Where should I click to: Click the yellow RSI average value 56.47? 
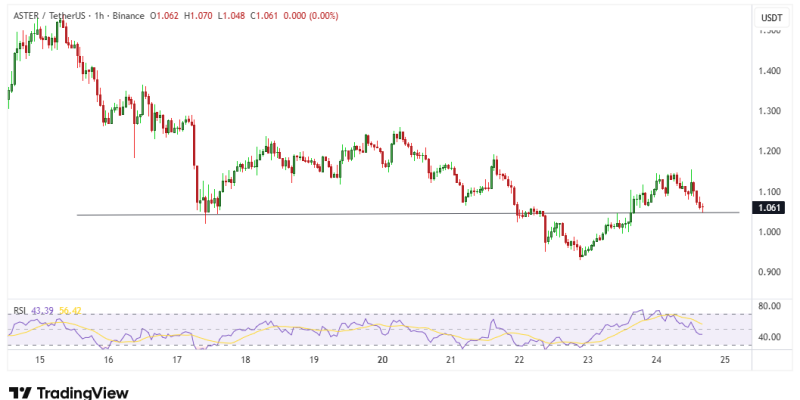69,312
